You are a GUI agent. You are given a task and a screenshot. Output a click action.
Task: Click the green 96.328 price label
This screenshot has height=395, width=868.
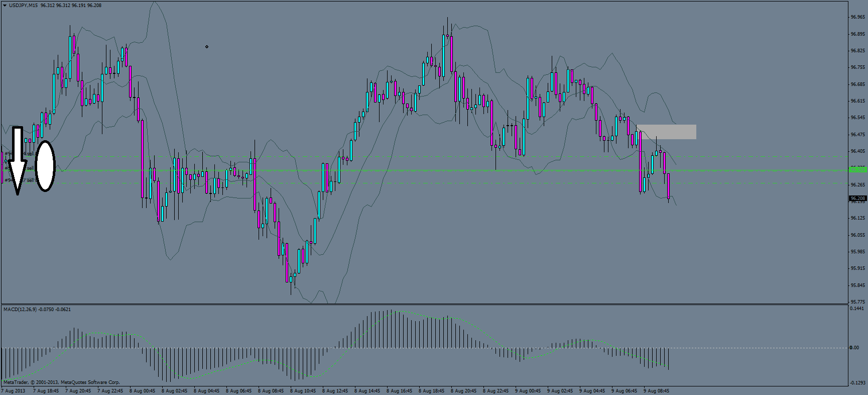coord(857,170)
